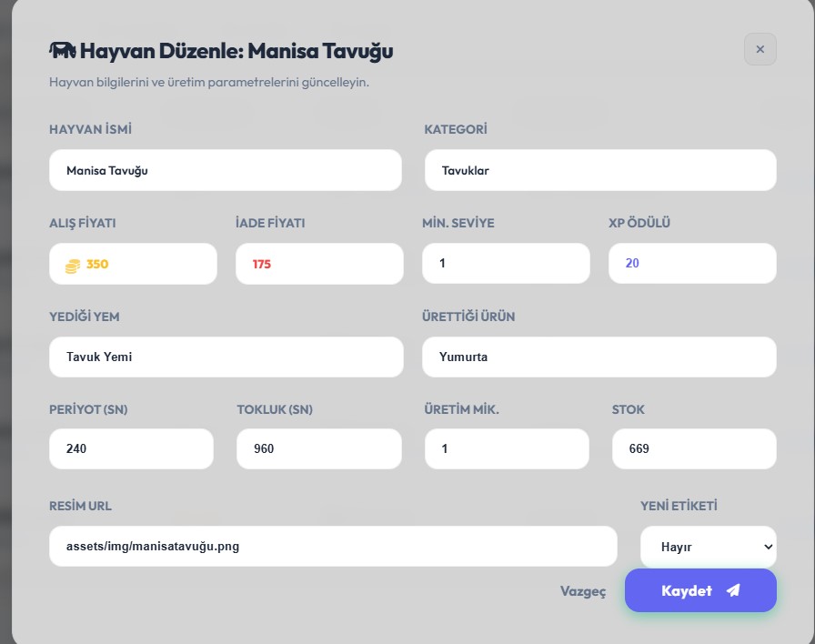Click the PERİYOT (SN) label
The width and height of the screenshot is (815, 644).
88,409
